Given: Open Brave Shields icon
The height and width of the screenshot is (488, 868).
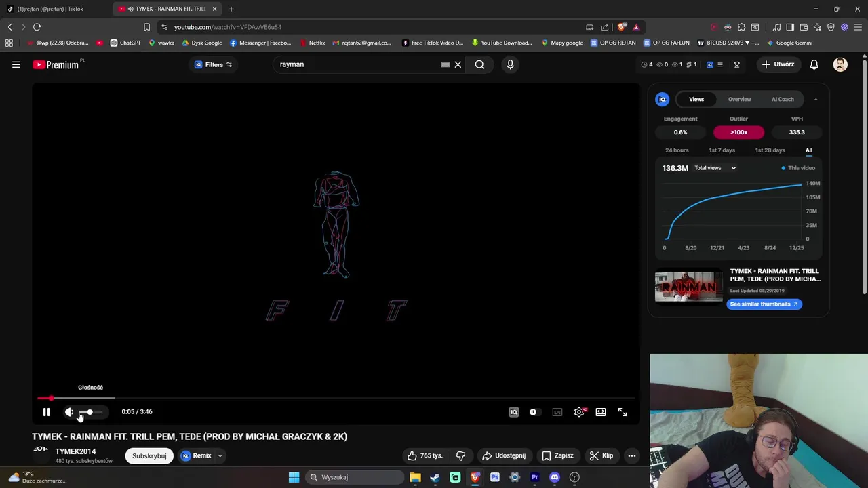Looking at the screenshot, I should pos(622,27).
